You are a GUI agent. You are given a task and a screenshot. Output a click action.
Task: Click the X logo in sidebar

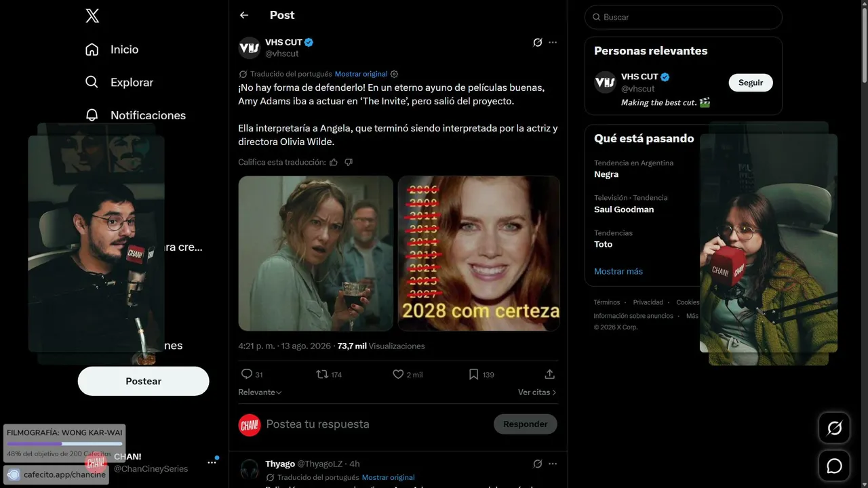pyautogui.click(x=92, y=16)
